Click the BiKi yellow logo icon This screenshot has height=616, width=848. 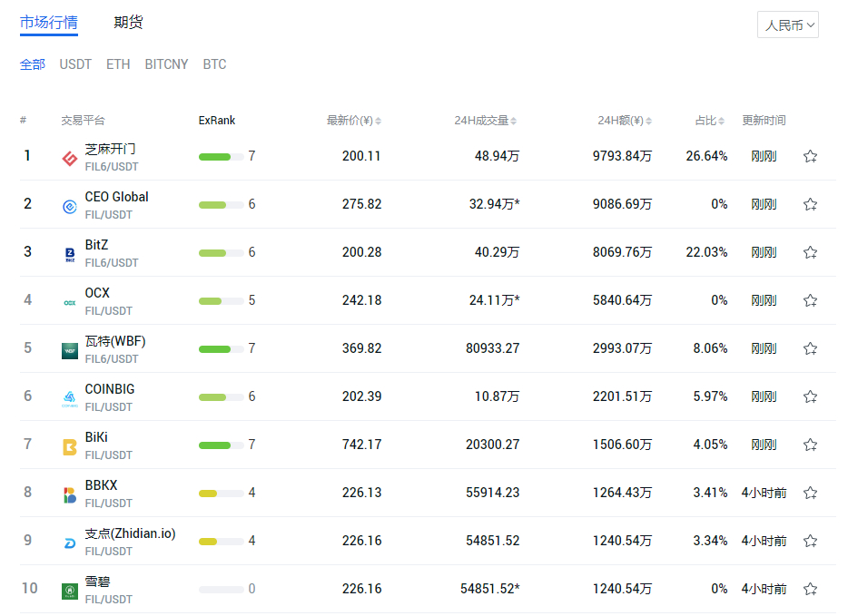click(70, 447)
